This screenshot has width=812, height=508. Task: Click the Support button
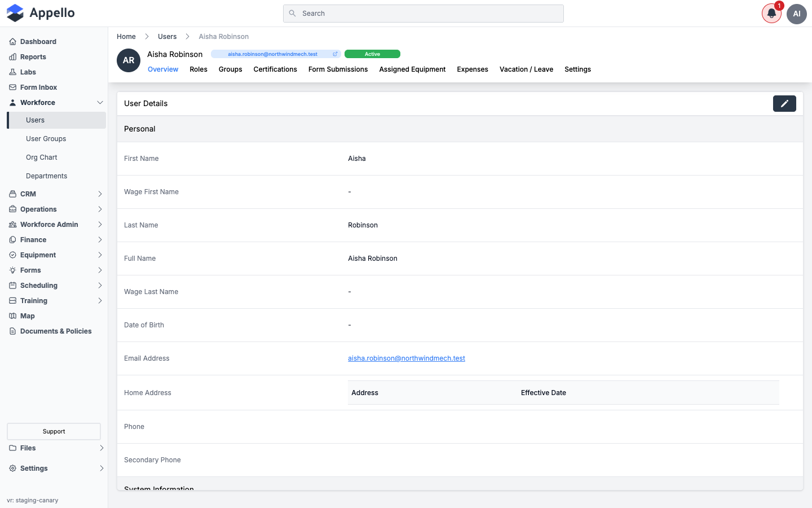[54, 431]
